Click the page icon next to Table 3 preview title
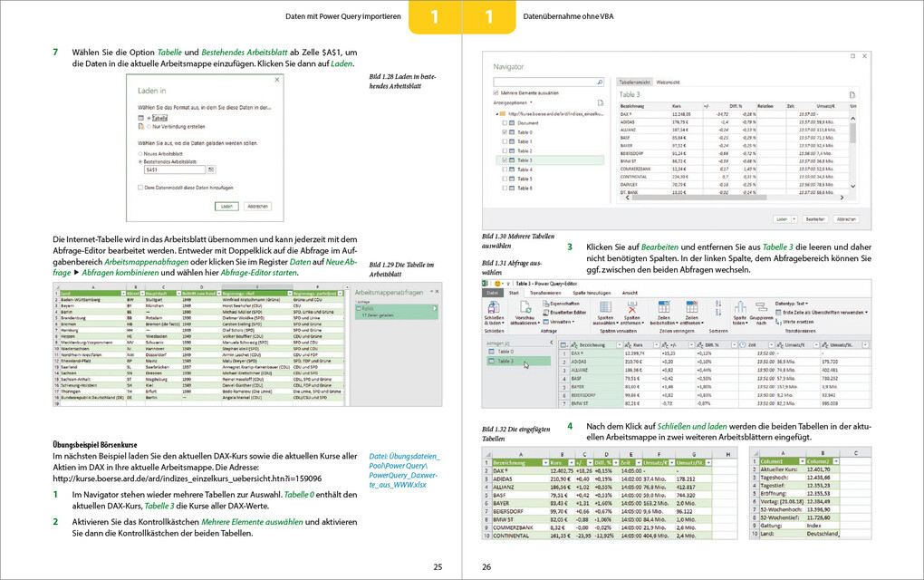This screenshot has height=580, width=924. click(x=852, y=95)
